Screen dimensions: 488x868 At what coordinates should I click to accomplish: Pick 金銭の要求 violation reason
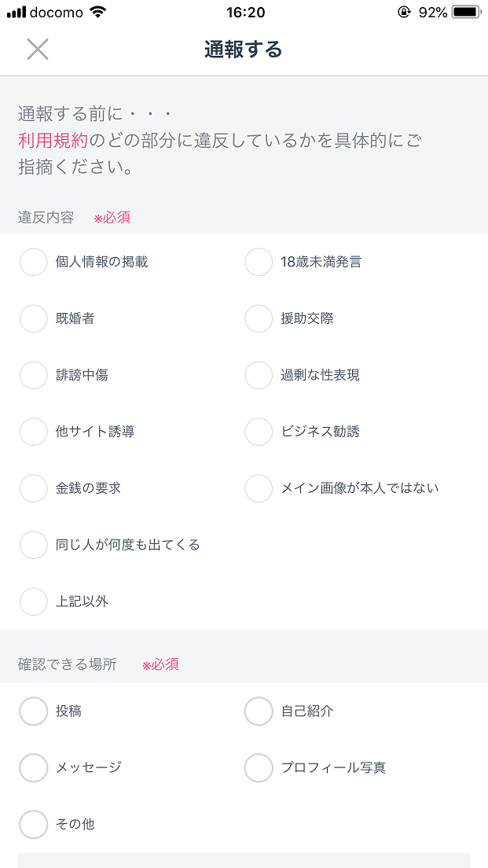pos(34,488)
